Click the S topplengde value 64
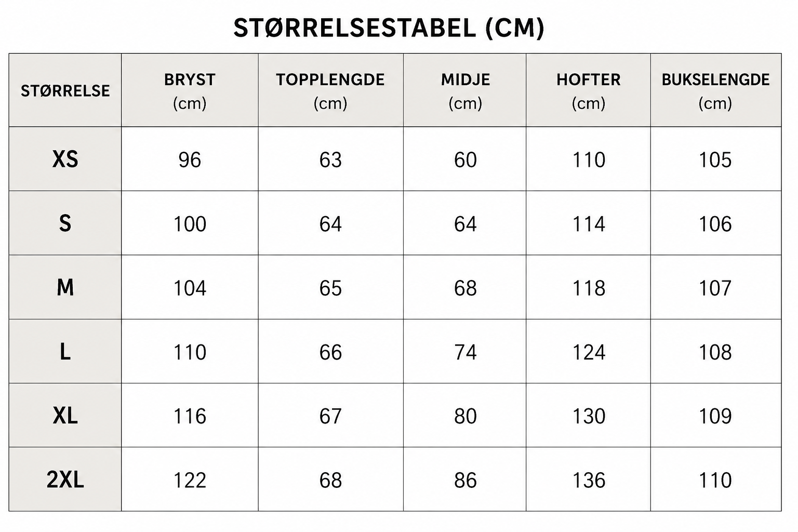This screenshot has width=798, height=532. 330,224
